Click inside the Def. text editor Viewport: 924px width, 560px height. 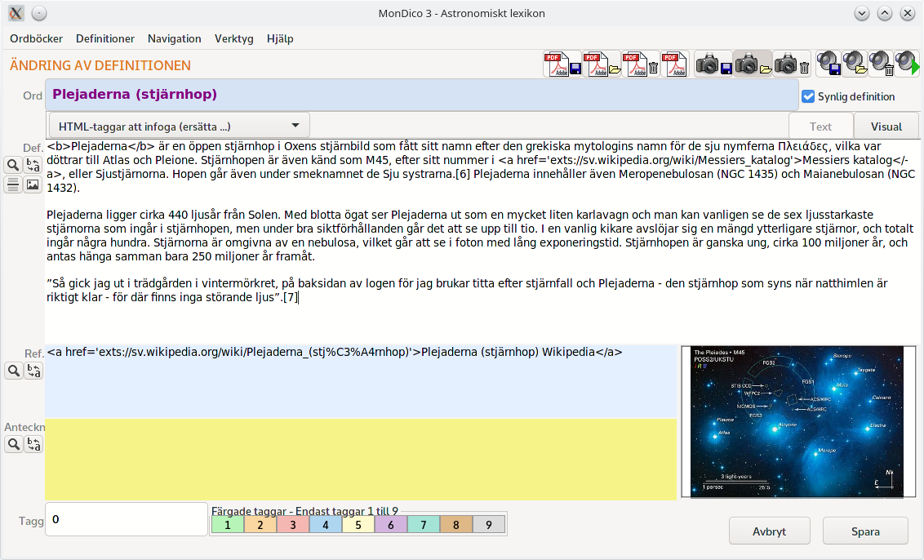pos(482,241)
